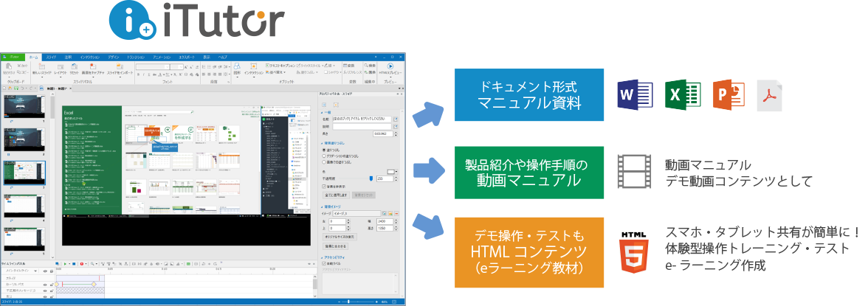The image size is (868, 306).
Task: Open the メインタイムライン dropdown arrow
Action: tap(35, 271)
